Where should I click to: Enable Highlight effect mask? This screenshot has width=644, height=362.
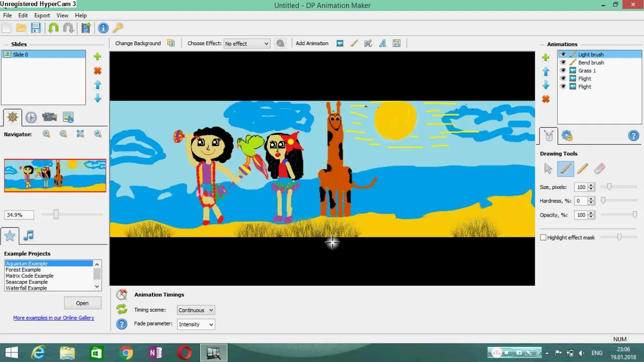(543, 237)
